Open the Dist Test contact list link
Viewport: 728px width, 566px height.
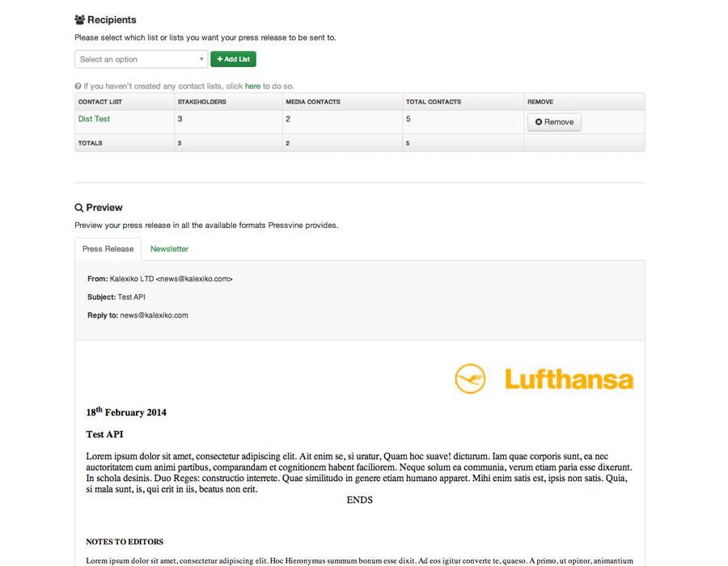click(94, 119)
